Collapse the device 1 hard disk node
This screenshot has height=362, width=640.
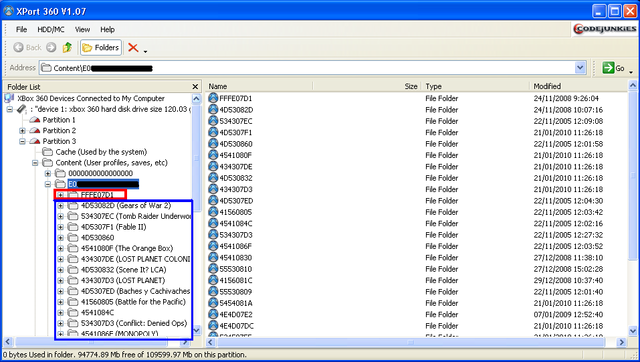click(x=10, y=109)
